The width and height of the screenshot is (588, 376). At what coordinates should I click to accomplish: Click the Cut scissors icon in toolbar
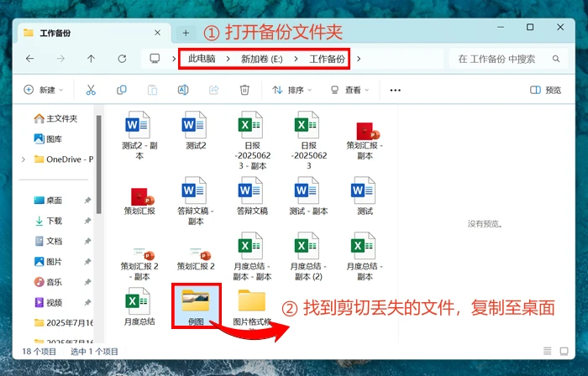tap(91, 90)
